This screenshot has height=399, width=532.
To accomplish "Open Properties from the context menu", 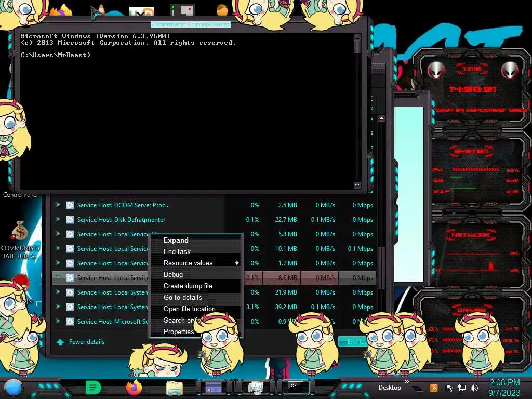I will click(179, 332).
